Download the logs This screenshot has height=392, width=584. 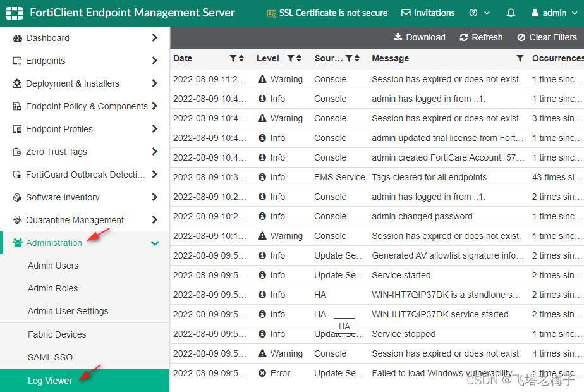(420, 37)
